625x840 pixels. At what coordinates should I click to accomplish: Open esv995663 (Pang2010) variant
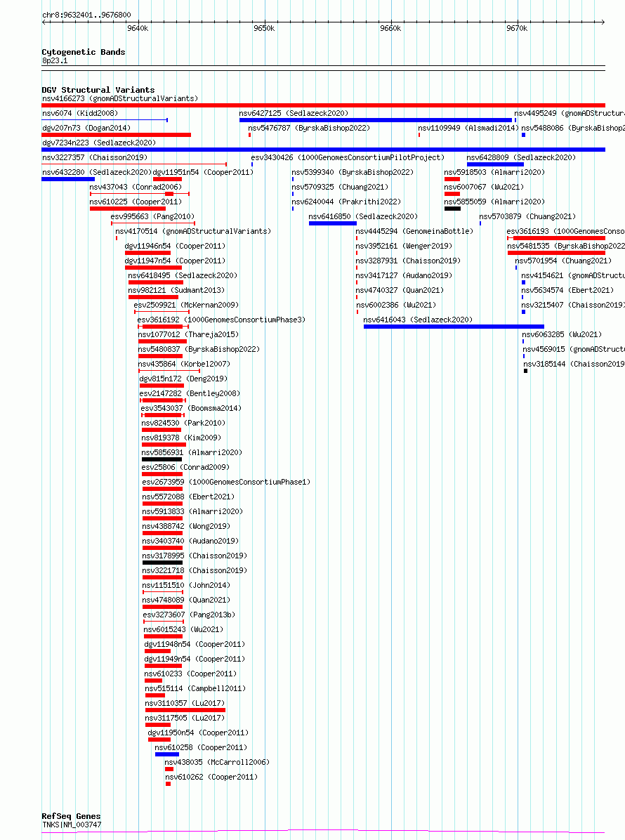[x=152, y=216]
